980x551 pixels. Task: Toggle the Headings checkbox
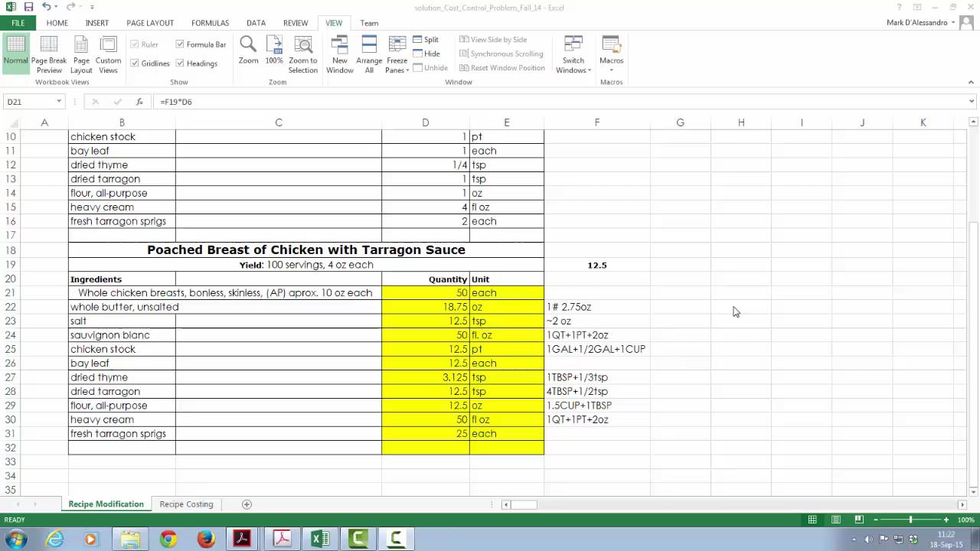pyautogui.click(x=180, y=64)
